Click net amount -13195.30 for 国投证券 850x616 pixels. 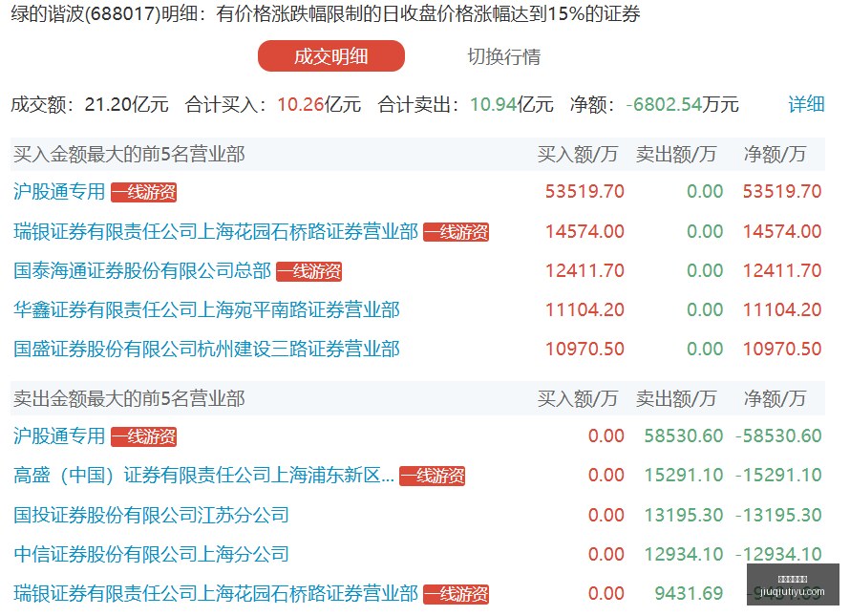(x=778, y=515)
